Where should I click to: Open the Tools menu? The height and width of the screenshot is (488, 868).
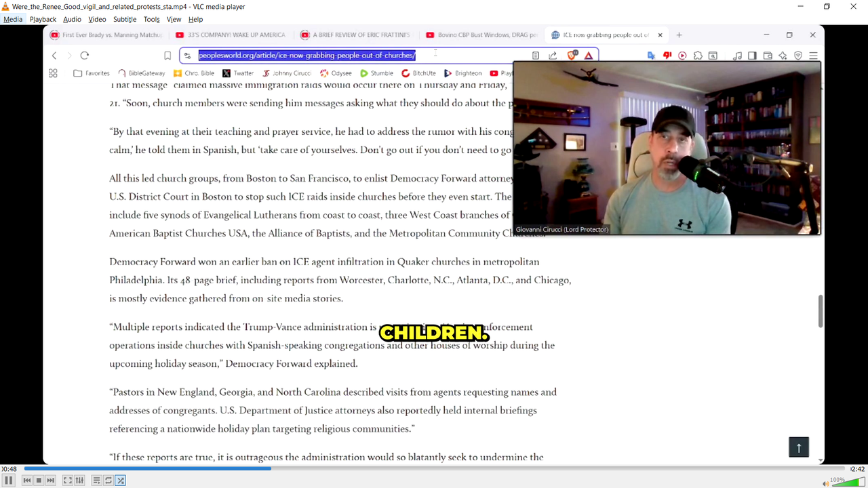152,20
